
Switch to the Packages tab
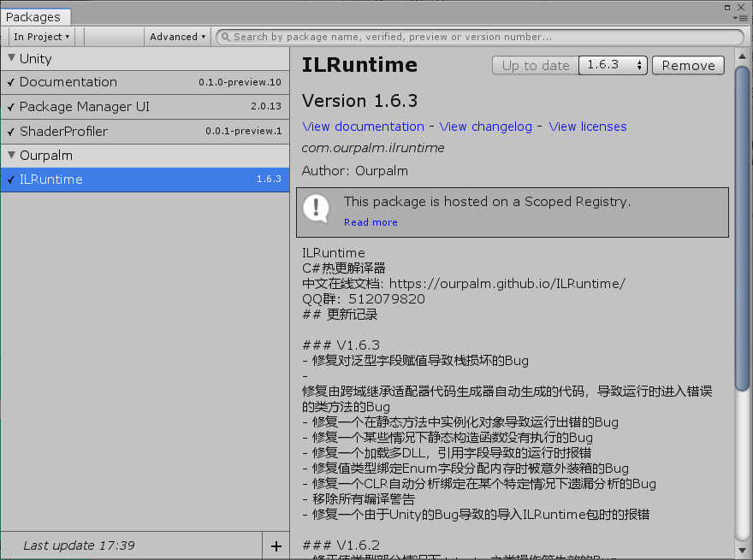click(36, 17)
